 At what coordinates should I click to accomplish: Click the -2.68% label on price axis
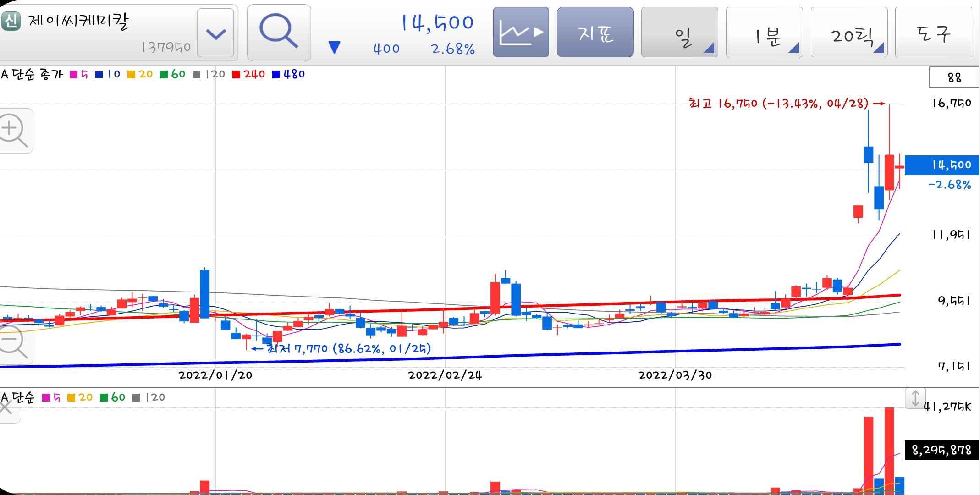[x=949, y=185]
